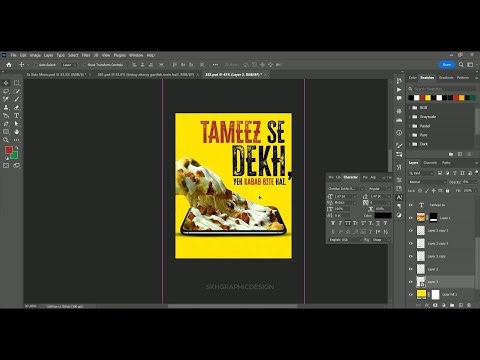Hide the Tameez se text layer
Image resolution: width=480 pixels, height=360 pixels.
tap(411, 205)
